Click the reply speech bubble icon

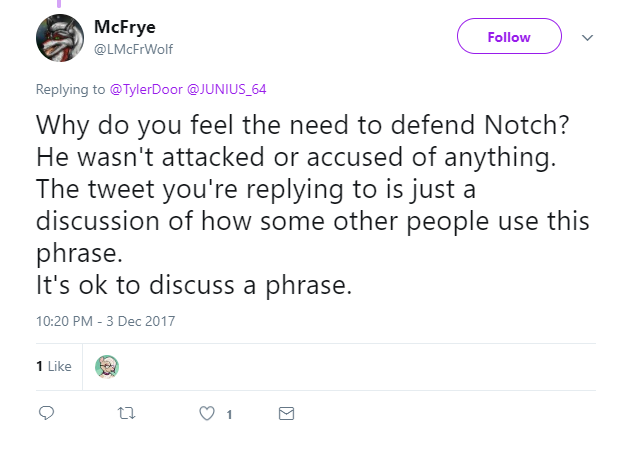pyautogui.click(x=46, y=413)
